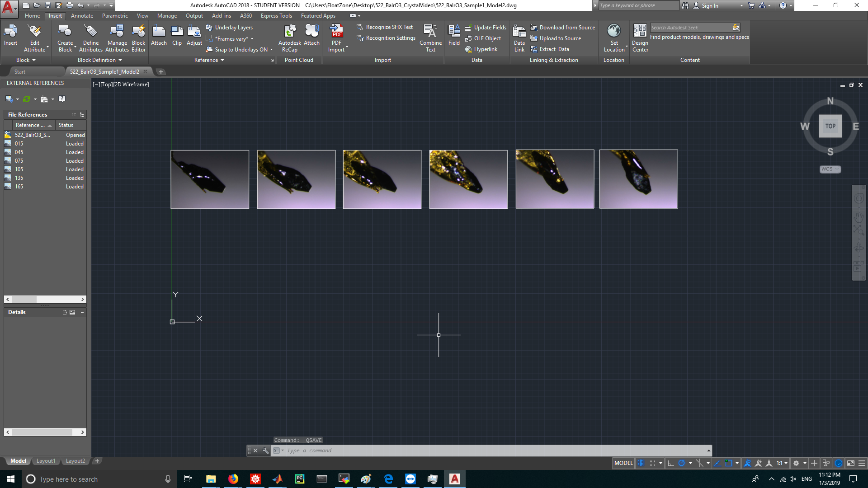Select the Clip tool

pyautogui.click(x=177, y=35)
